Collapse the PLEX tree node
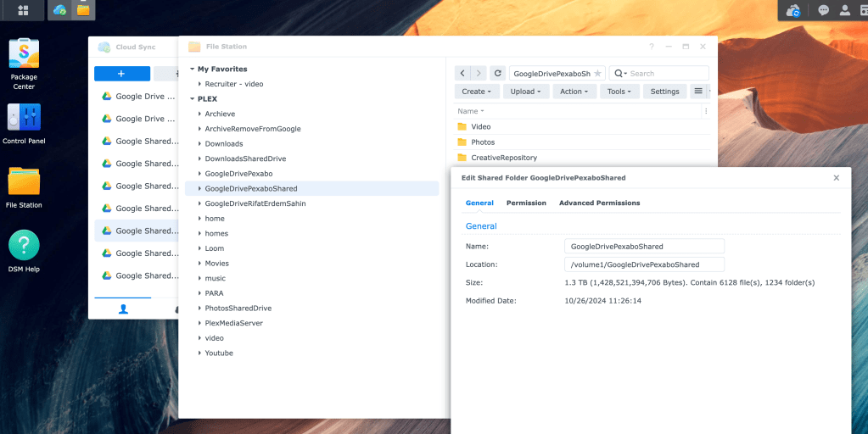The height and width of the screenshot is (434, 868). pyautogui.click(x=192, y=99)
